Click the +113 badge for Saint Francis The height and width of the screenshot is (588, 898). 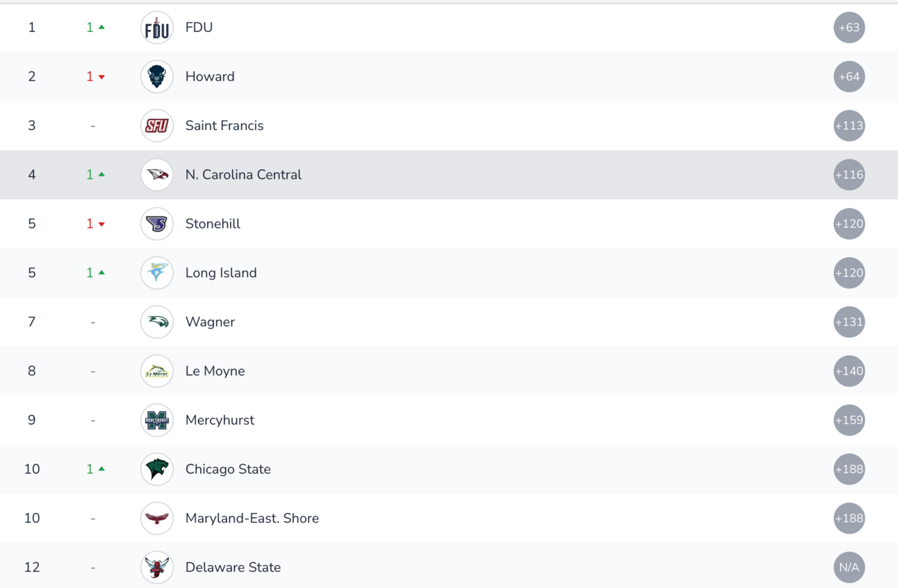[849, 126]
